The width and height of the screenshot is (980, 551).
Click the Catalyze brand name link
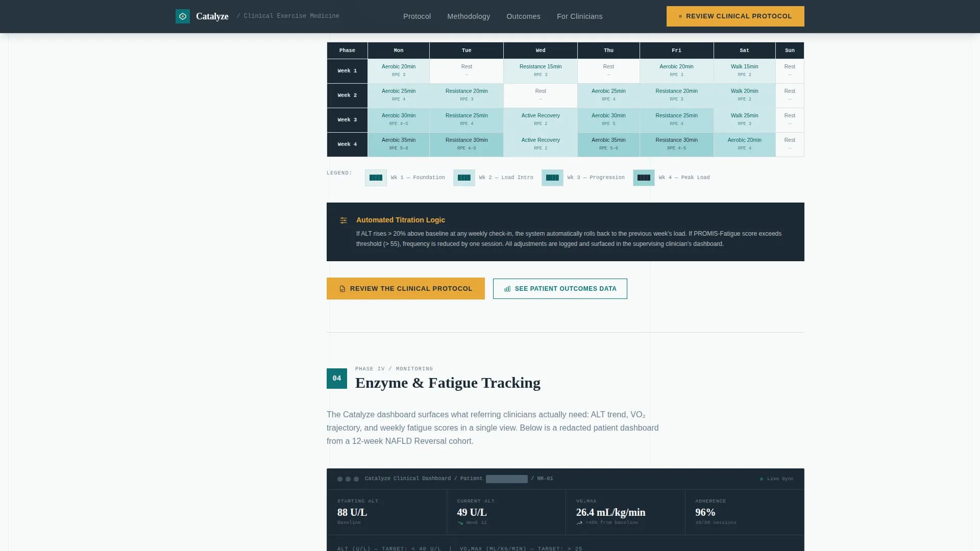point(212,16)
